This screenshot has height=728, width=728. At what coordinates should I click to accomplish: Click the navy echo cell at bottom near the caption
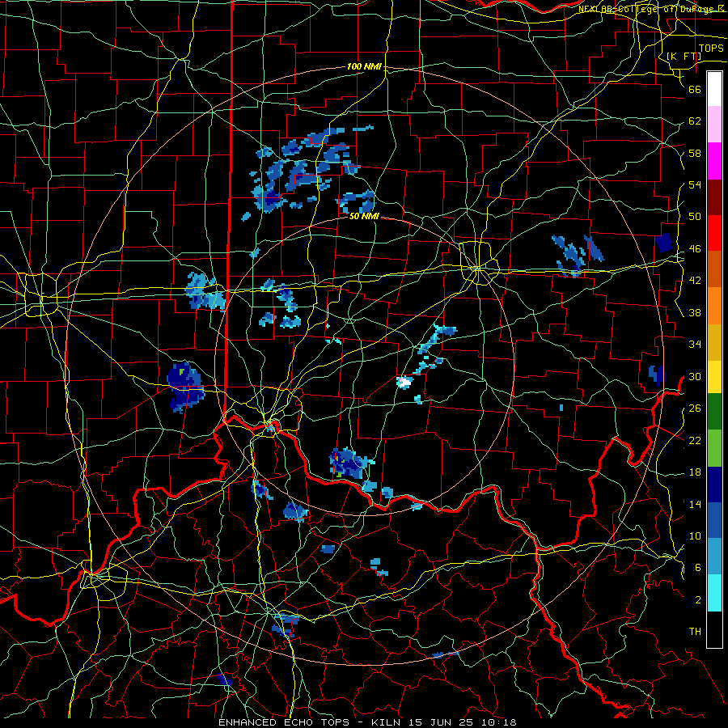point(225,679)
